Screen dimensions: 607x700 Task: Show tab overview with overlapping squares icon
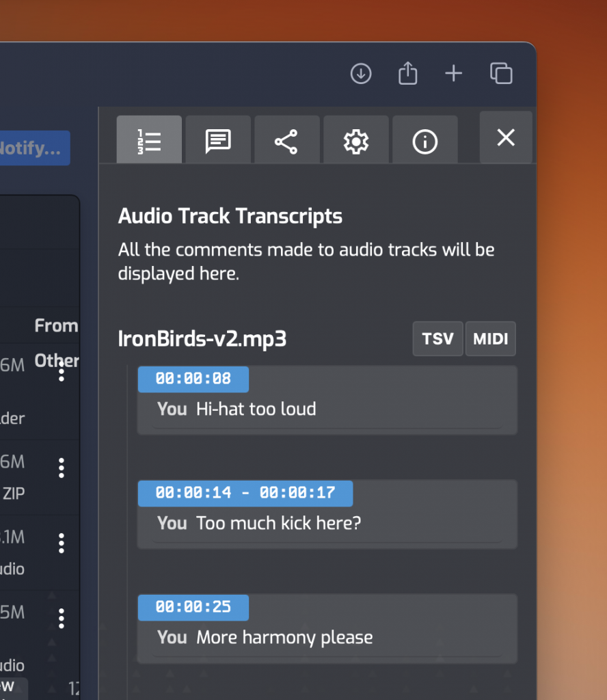501,73
